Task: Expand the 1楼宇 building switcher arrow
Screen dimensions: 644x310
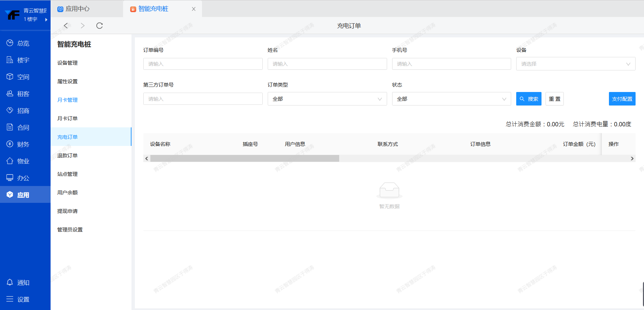Action: pyautogui.click(x=46, y=20)
